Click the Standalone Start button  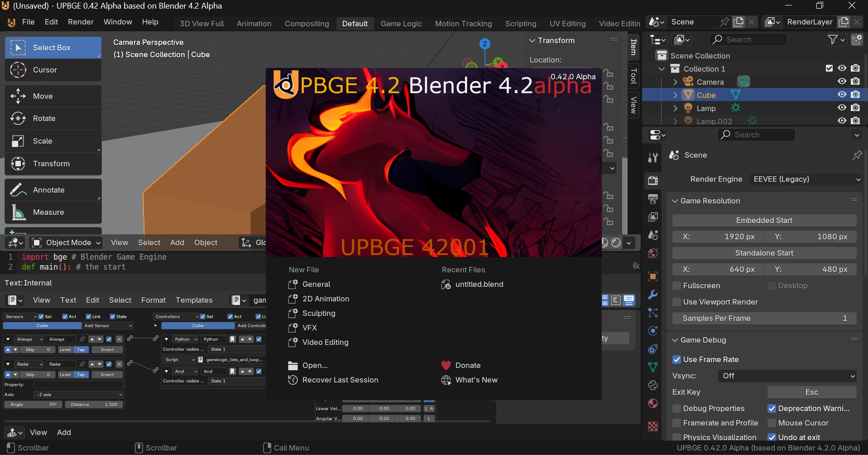click(764, 253)
